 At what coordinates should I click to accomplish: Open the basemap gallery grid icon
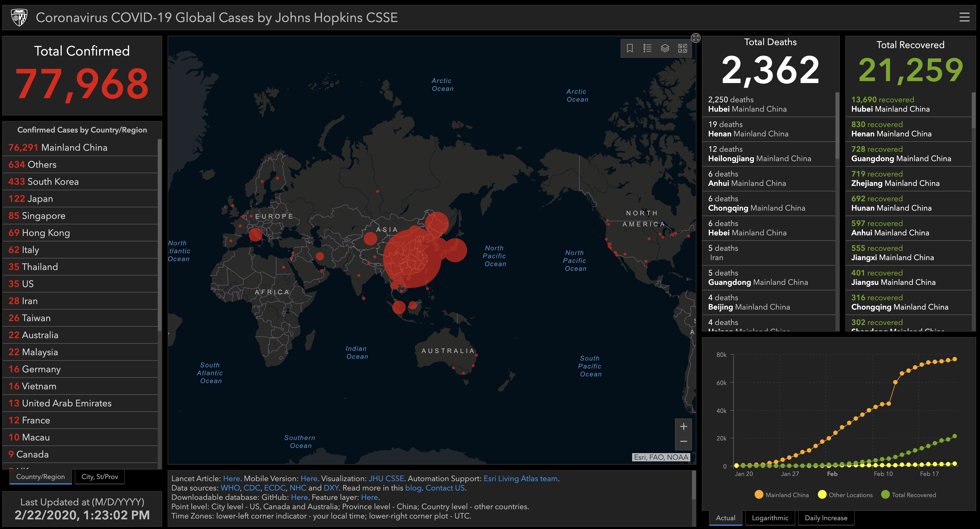click(682, 48)
